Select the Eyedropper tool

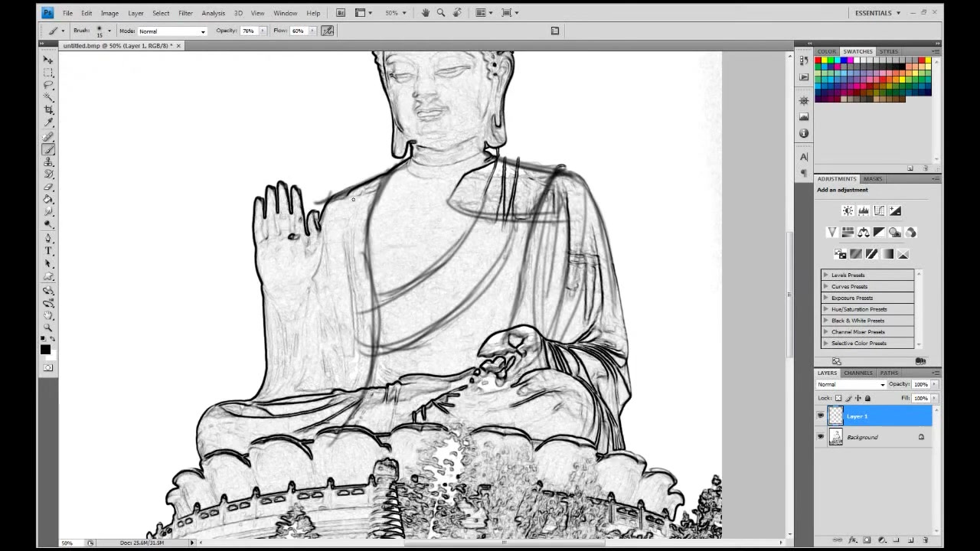click(x=48, y=122)
